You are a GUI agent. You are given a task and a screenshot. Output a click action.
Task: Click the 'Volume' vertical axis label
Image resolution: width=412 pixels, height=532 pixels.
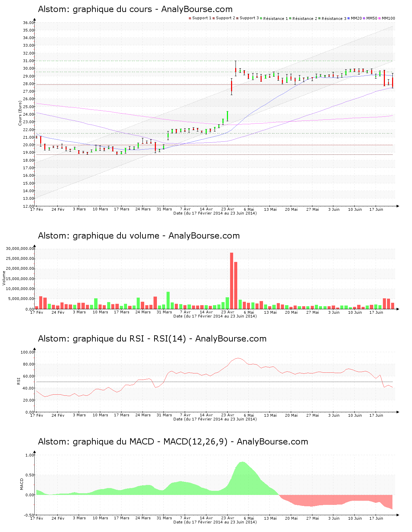pyautogui.click(x=4, y=278)
